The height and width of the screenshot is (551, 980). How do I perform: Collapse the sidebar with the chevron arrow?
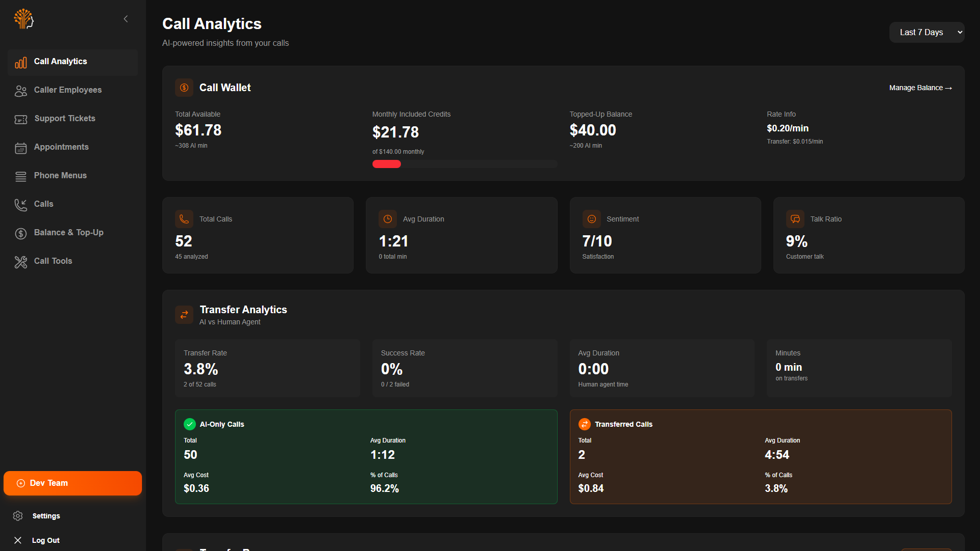point(126,19)
